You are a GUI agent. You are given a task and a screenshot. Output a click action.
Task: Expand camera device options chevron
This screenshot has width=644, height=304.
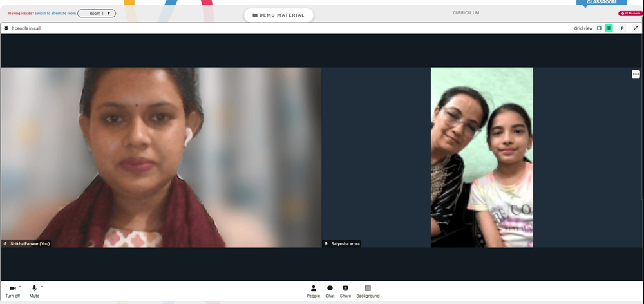[x=20, y=287]
